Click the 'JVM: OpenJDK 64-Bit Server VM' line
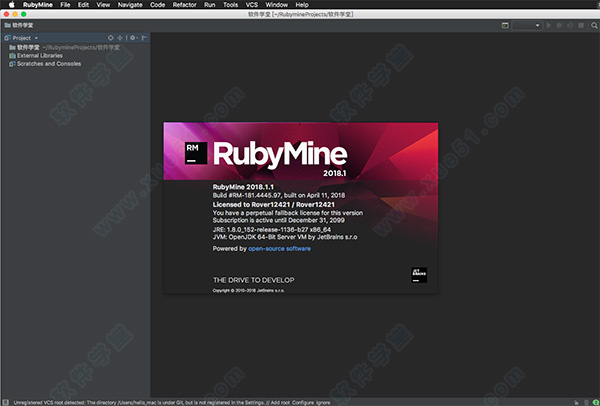 285,237
